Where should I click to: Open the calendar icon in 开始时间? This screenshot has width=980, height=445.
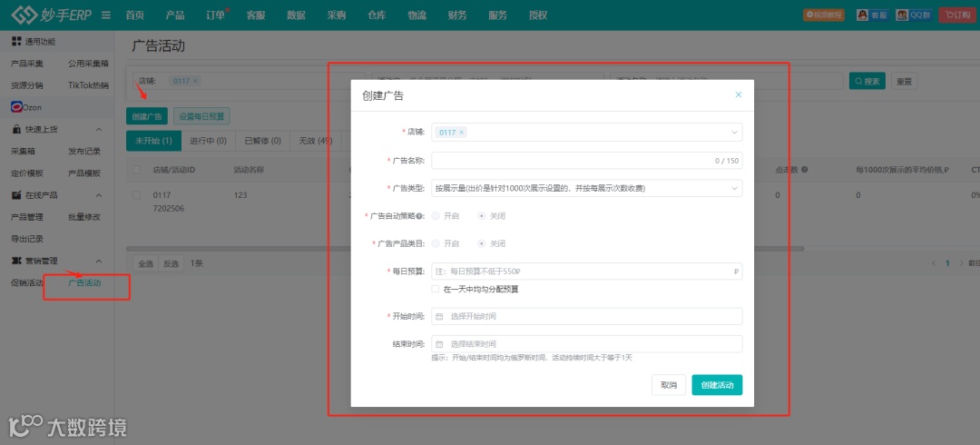tap(439, 316)
